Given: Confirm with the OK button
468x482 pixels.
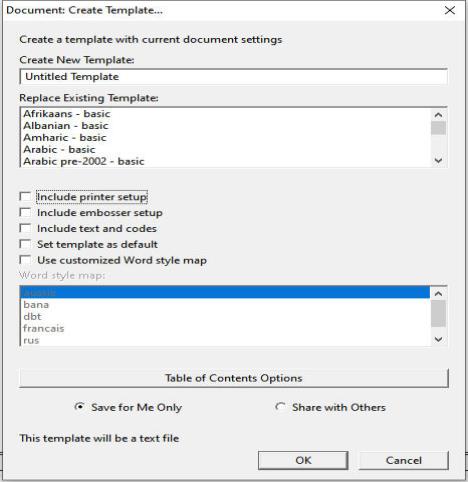Looking at the screenshot, I should [x=303, y=460].
